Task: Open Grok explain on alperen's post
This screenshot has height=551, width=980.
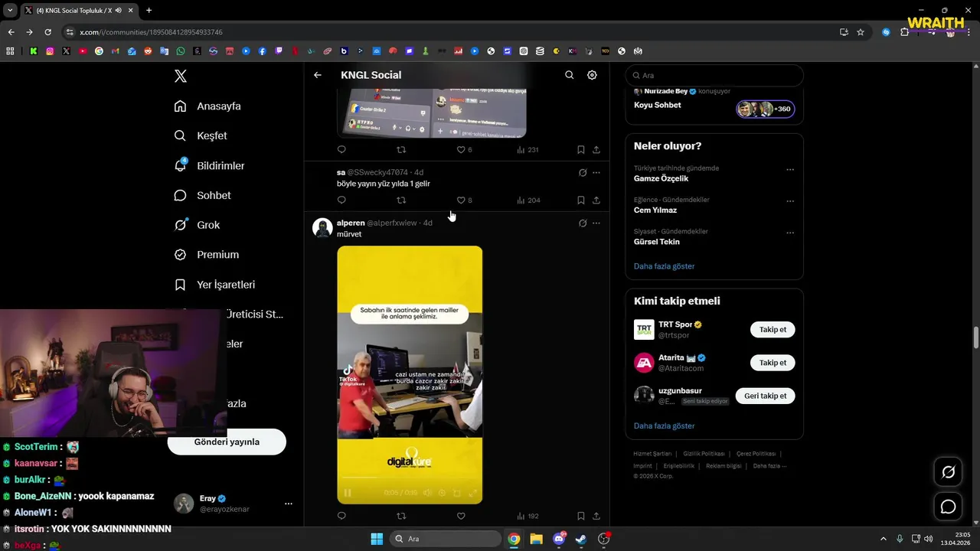Action: (583, 223)
